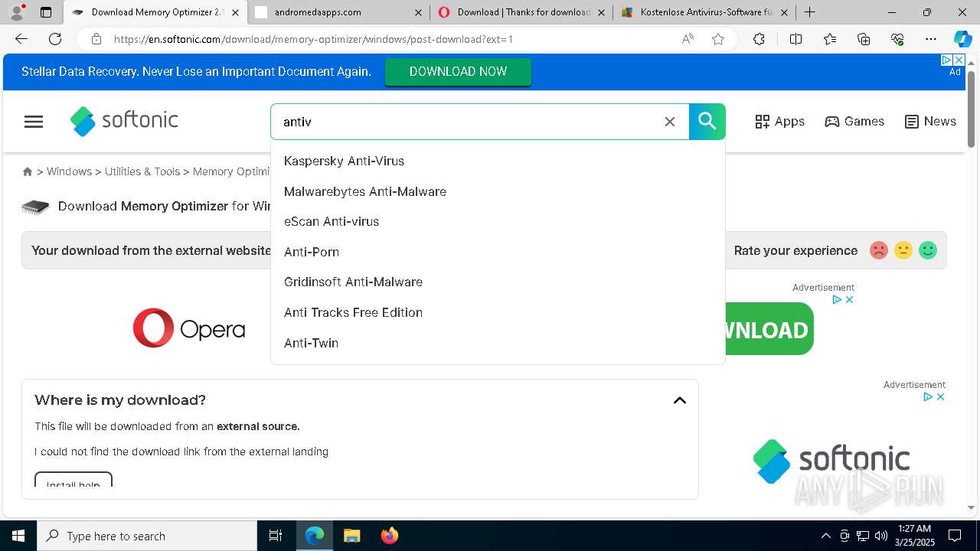This screenshot has width=980, height=551.
Task: Close the DOWNLOAD advertisement
Action: [x=849, y=300]
